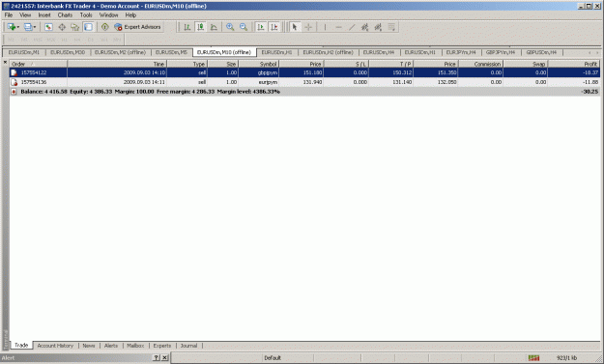Select the M1 timeframe button

pos(11,40)
